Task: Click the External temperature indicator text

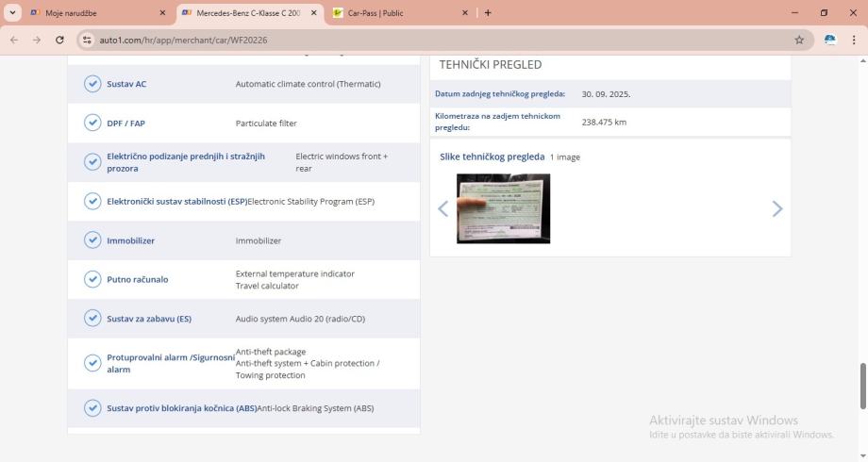Action: point(295,273)
